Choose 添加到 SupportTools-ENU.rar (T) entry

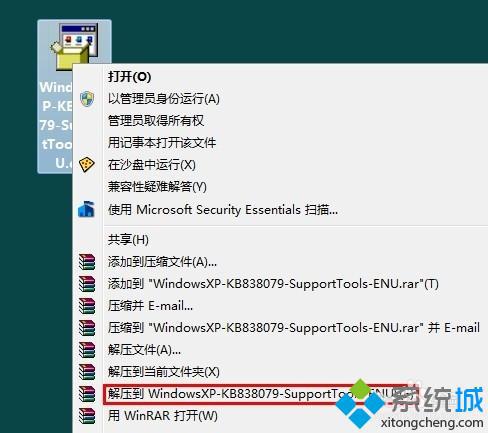click(273, 284)
